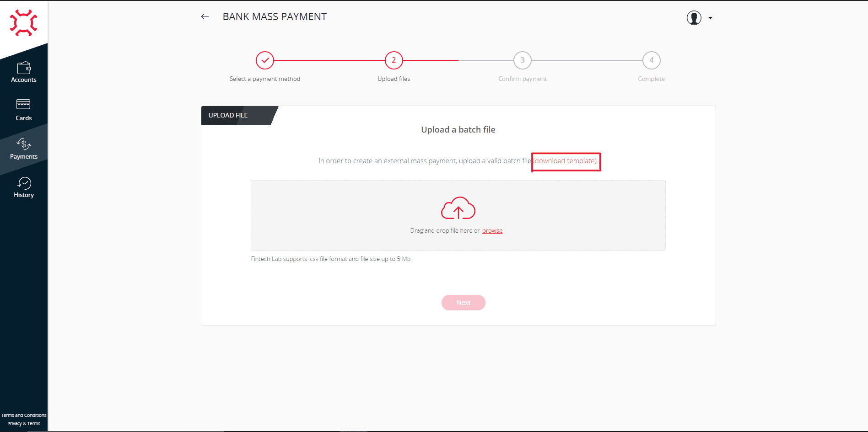
Task: Click the cloud upload icon
Action: coord(458,208)
